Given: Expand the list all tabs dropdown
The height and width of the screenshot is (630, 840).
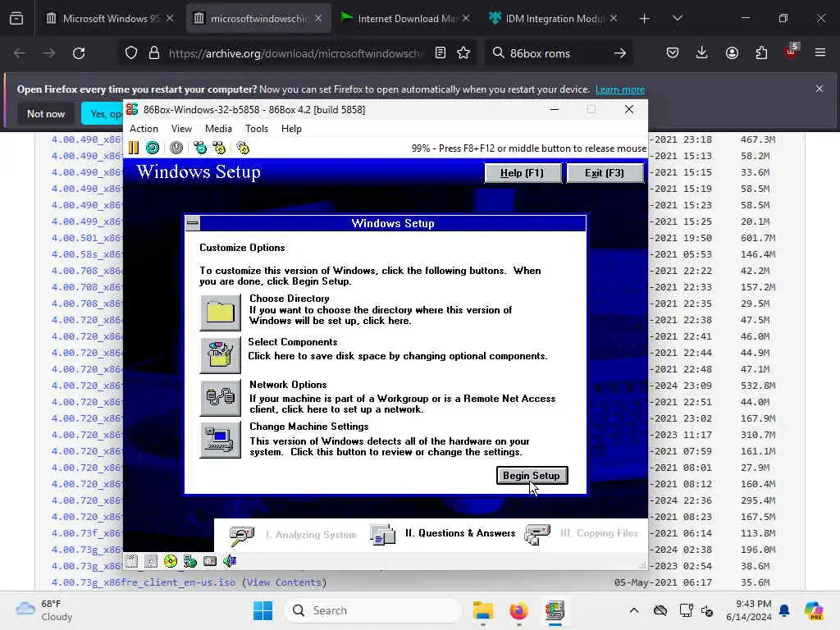Looking at the screenshot, I should point(677,18).
